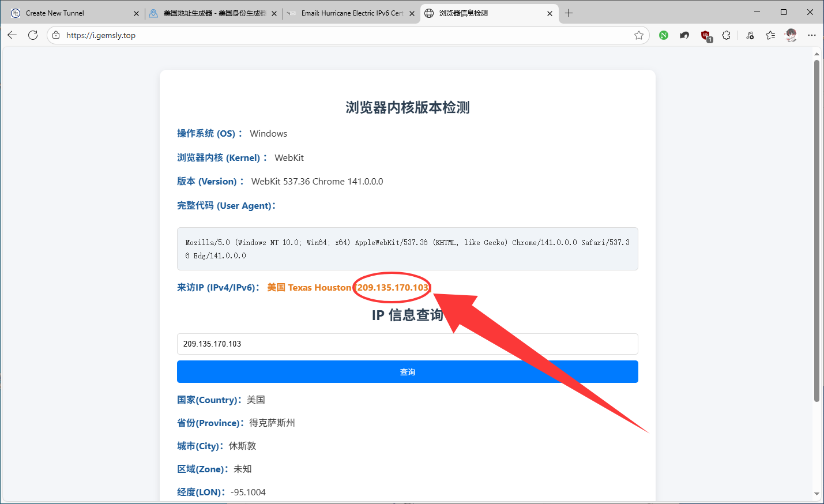
Task: Open the media control music icon
Action: [x=750, y=35]
